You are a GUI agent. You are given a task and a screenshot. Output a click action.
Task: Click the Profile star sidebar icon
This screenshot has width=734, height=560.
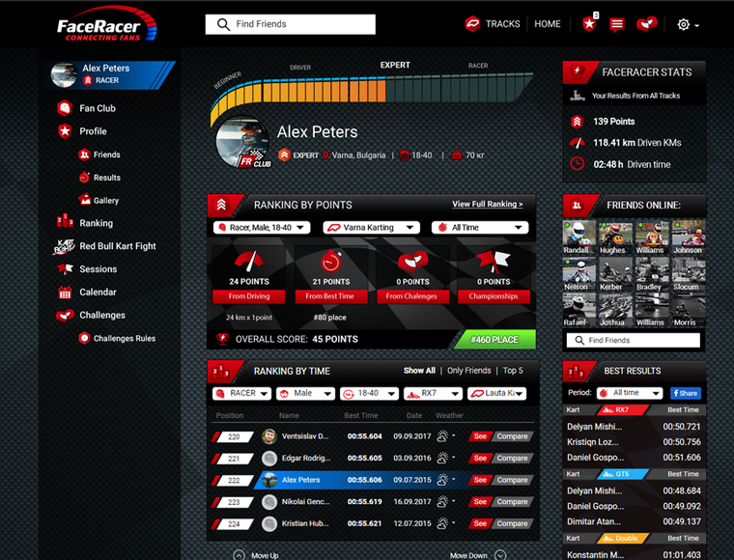pyautogui.click(x=65, y=131)
